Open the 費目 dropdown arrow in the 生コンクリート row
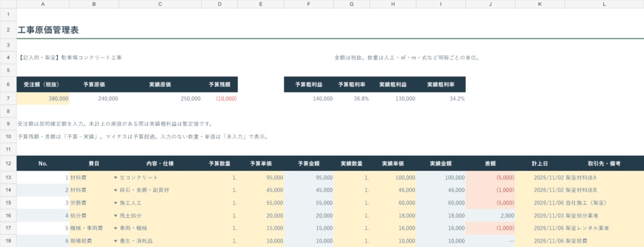Screen dimensions: 644x247 point(116,178)
